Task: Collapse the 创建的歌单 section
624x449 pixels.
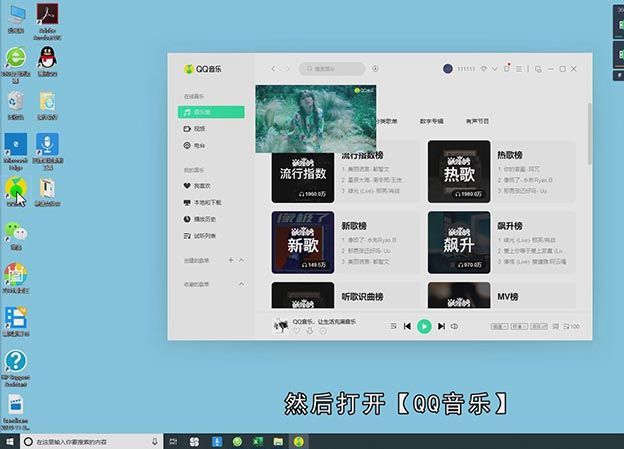Action: coord(242,260)
